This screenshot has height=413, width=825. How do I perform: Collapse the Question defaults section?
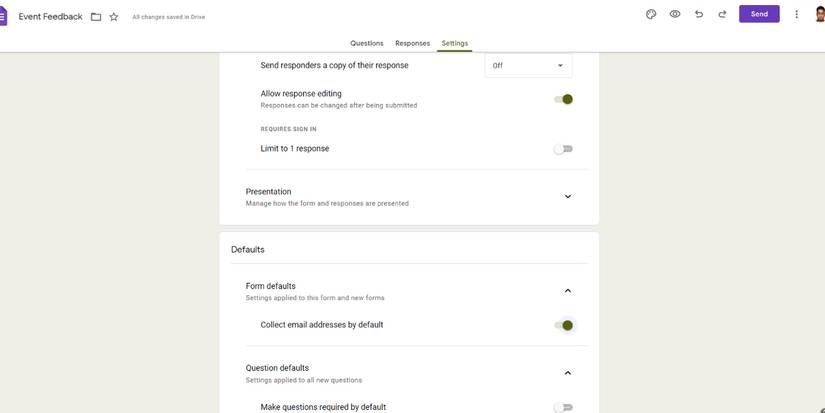(567, 373)
